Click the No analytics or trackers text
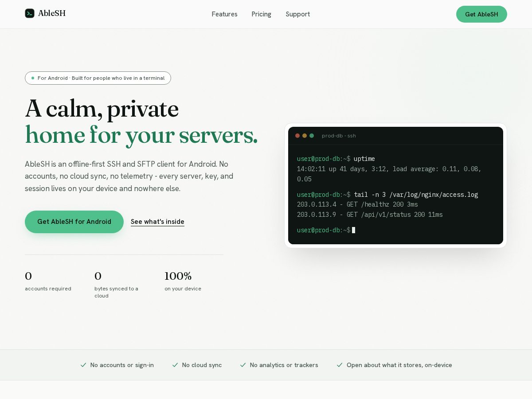 click(284, 365)
